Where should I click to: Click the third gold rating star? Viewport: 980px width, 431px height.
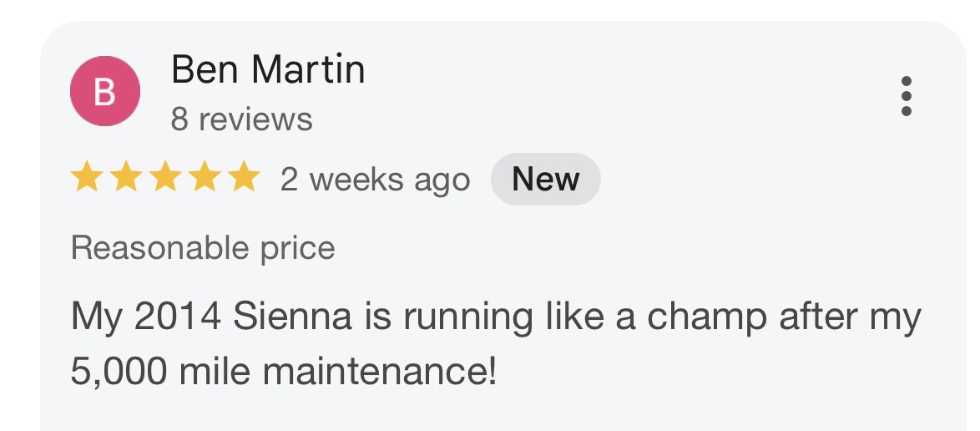click(165, 179)
